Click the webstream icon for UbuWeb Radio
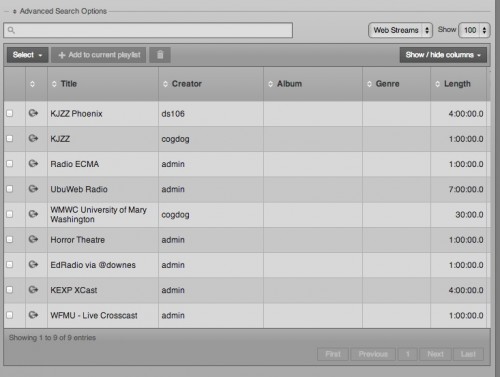This screenshot has width=500, height=377. click(33, 189)
